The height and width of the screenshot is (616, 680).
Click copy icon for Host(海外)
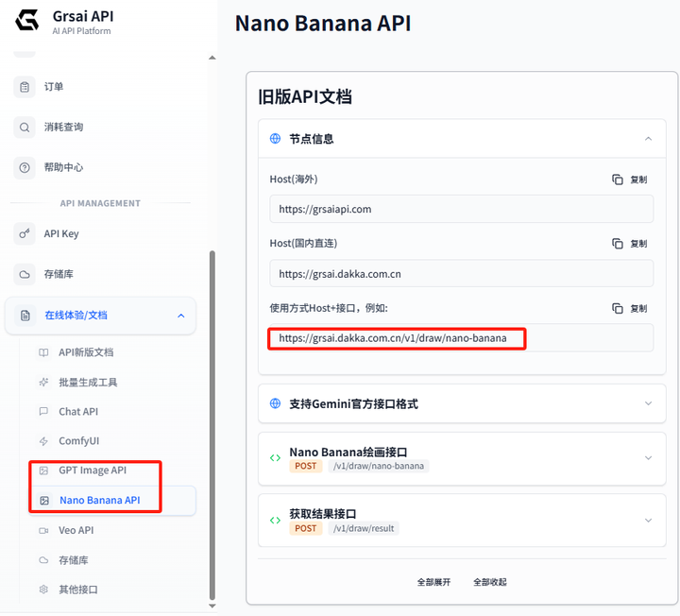click(618, 180)
